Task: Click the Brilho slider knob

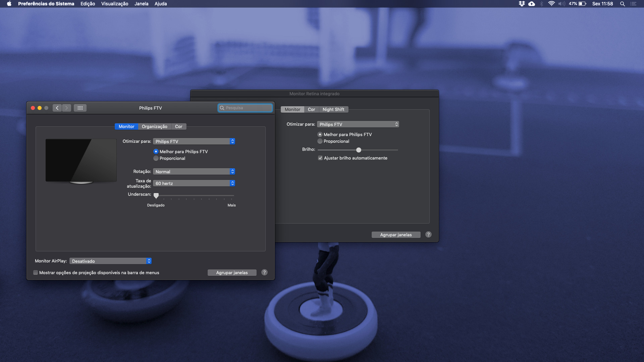Action: [x=359, y=150]
